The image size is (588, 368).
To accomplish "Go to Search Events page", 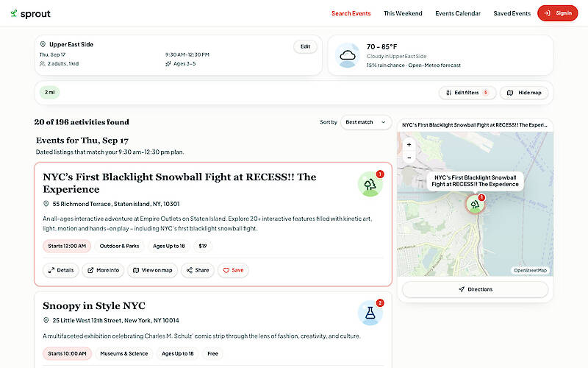I will (351, 13).
